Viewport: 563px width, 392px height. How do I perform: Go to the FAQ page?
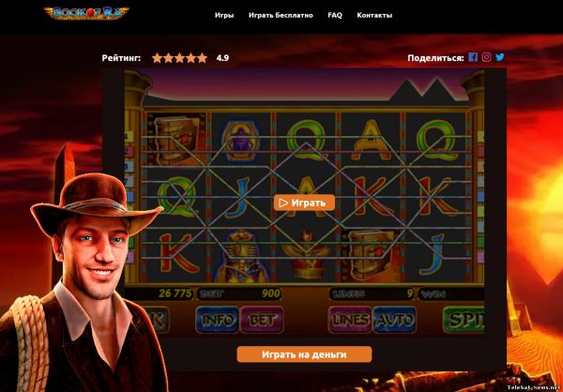pyautogui.click(x=335, y=15)
